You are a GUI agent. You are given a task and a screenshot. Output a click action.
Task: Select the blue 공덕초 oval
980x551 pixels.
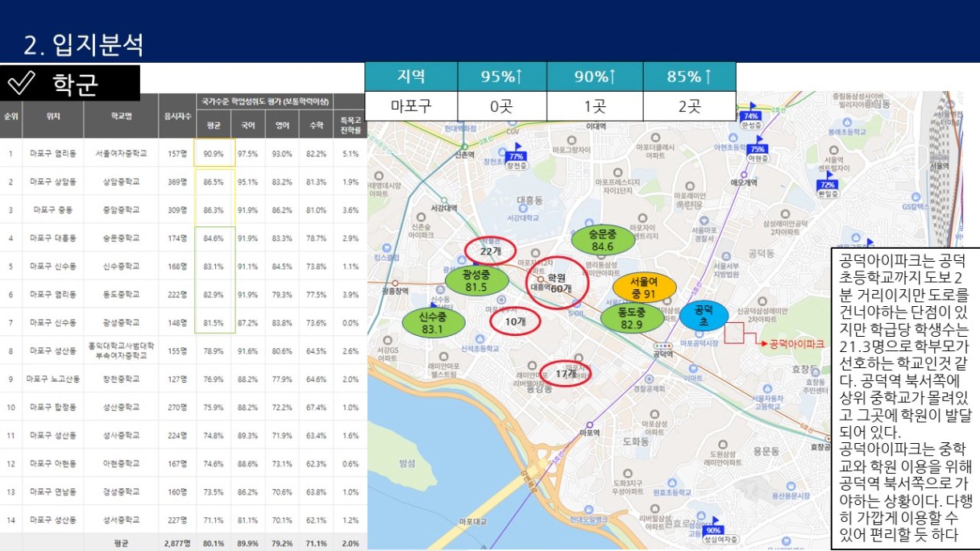point(704,315)
